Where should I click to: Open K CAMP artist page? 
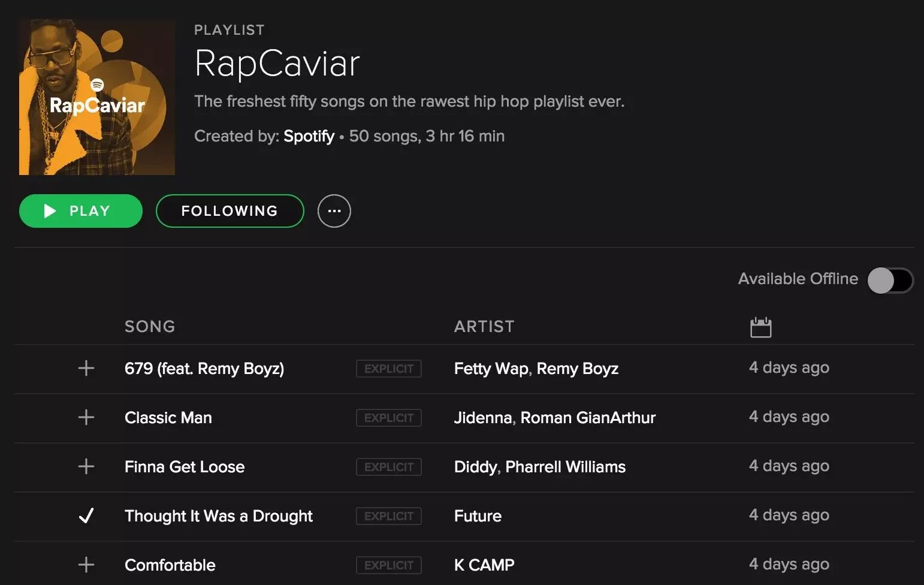pyautogui.click(x=484, y=565)
